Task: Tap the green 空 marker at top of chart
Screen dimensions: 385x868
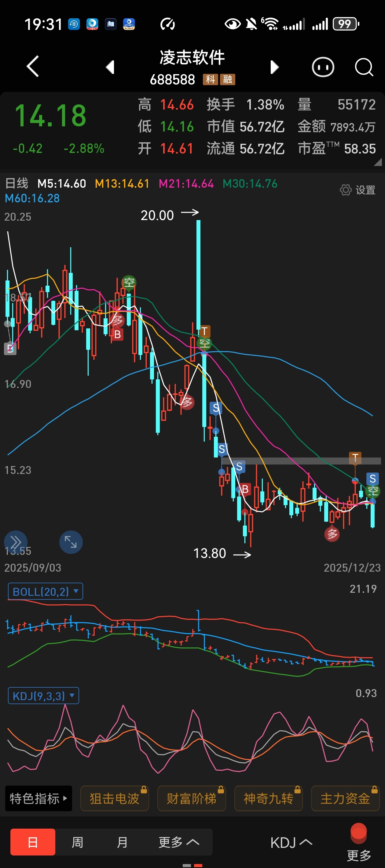Action: point(129,282)
